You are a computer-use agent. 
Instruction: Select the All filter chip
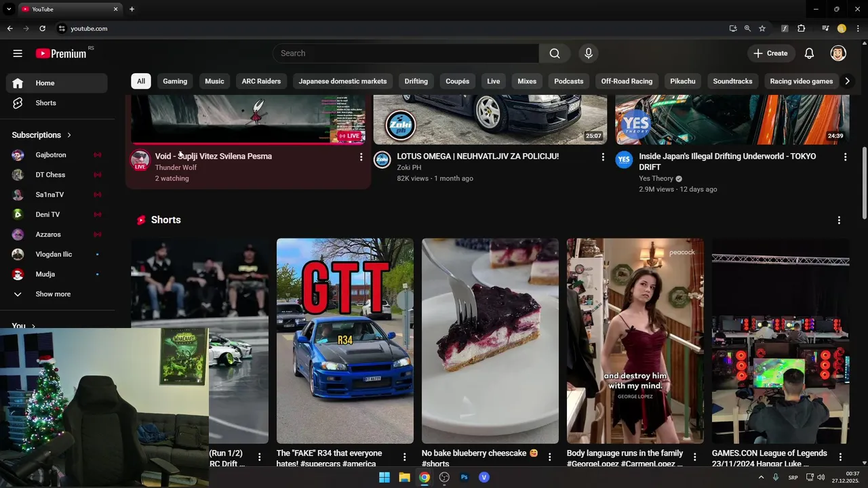point(141,81)
